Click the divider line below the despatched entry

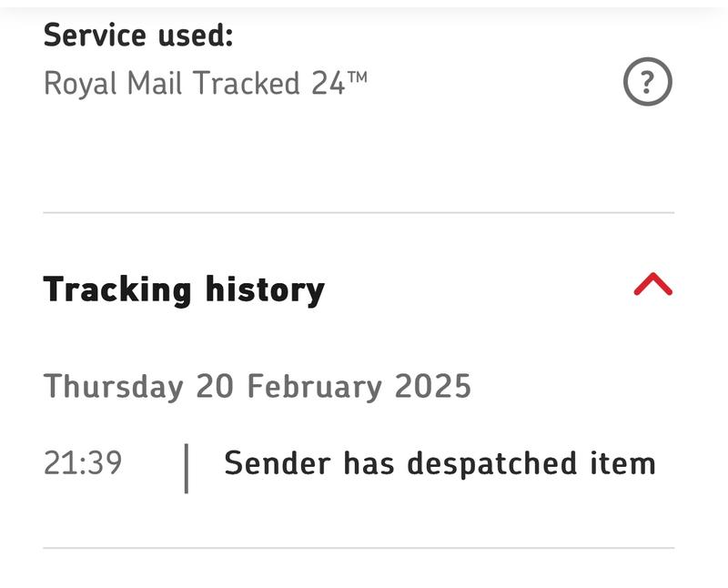359,548
